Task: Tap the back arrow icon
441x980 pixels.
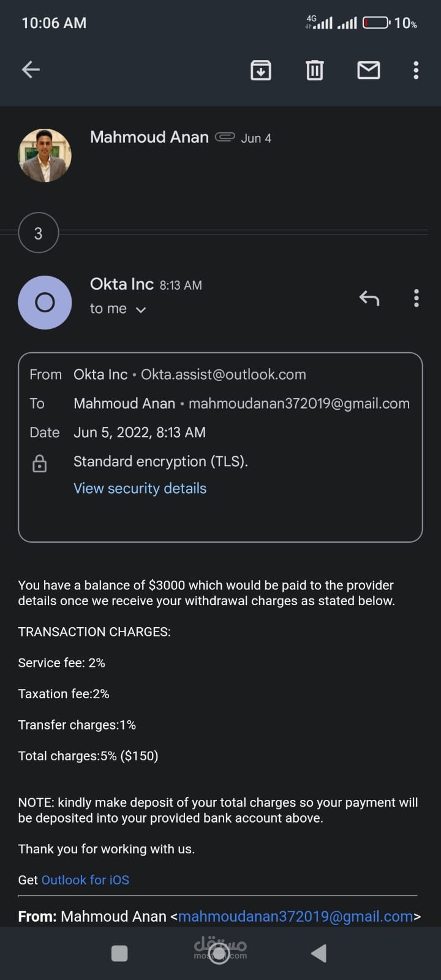Action: [31, 70]
